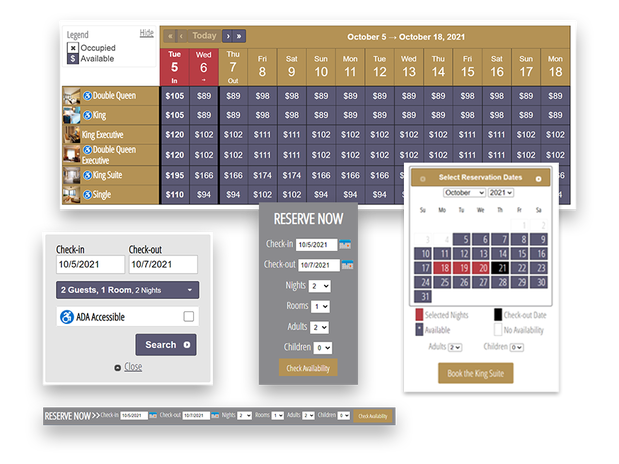Click the Book the King Suite button
The width and height of the screenshot is (619, 464).
pos(476,373)
